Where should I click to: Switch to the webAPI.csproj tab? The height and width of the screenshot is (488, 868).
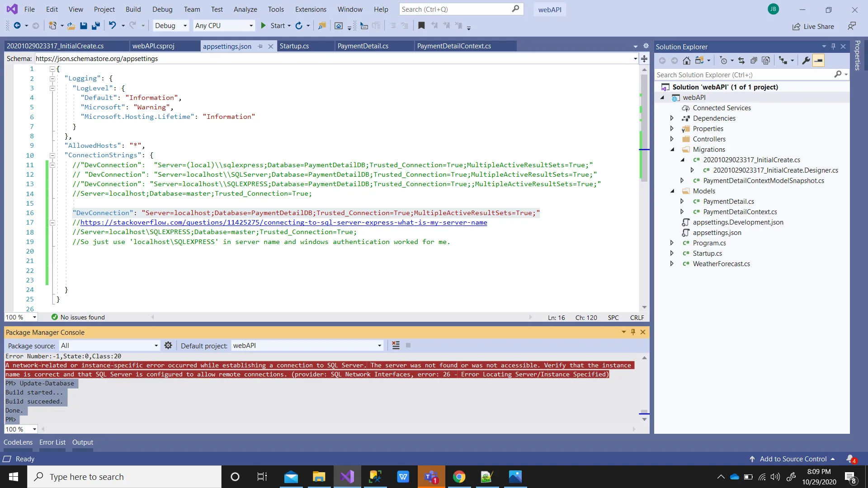click(x=153, y=46)
